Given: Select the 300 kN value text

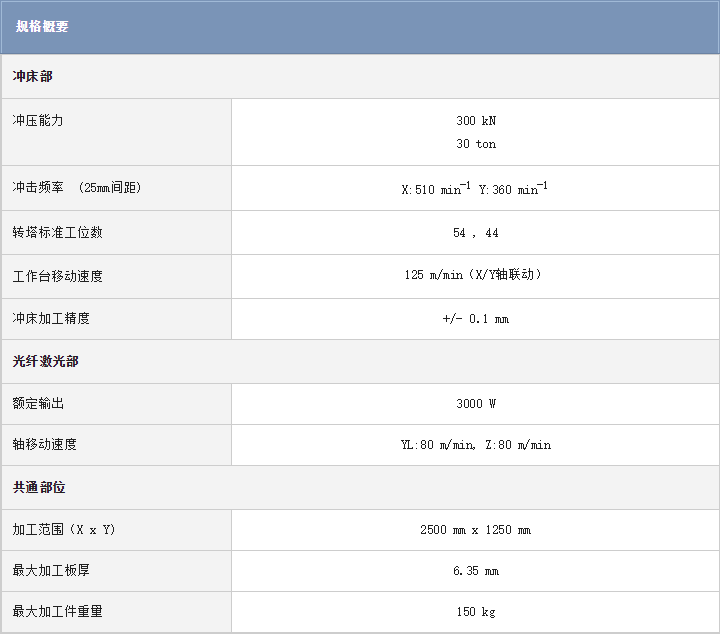Looking at the screenshot, I should coord(476,121).
